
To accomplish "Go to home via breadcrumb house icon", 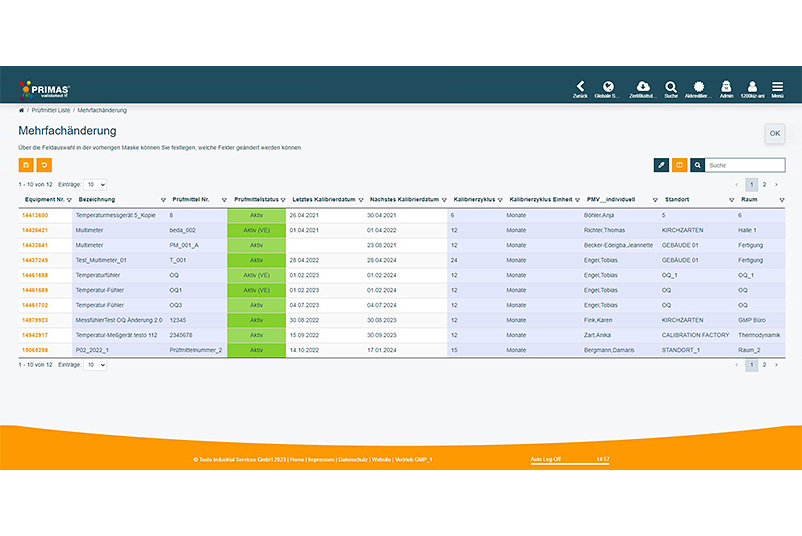I will click(x=21, y=110).
